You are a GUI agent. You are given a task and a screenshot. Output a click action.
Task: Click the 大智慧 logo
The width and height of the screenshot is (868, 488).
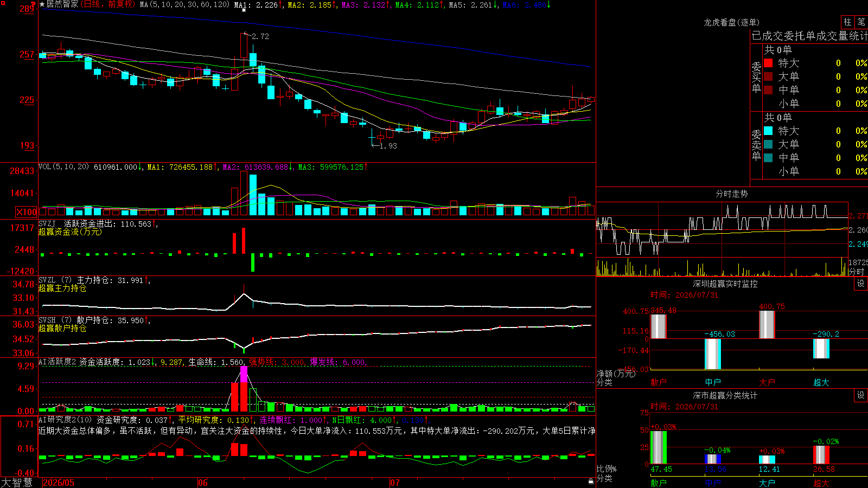(x=17, y=482)
